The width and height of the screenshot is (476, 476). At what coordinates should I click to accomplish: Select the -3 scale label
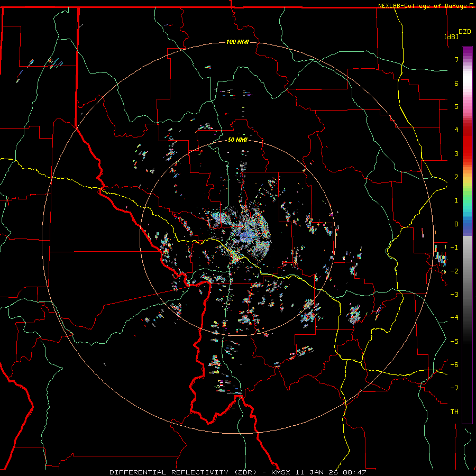(454, 295)
